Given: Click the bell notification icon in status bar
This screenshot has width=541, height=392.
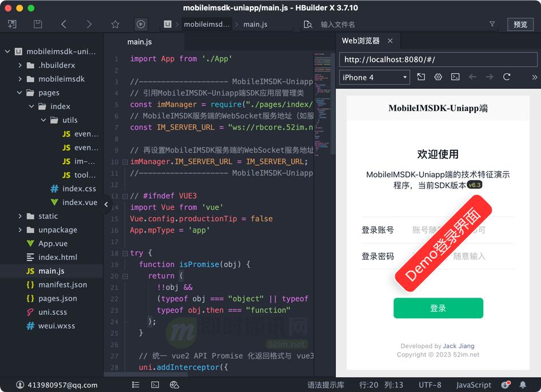Looking at the screenshot, I should (x=522, y=385).
